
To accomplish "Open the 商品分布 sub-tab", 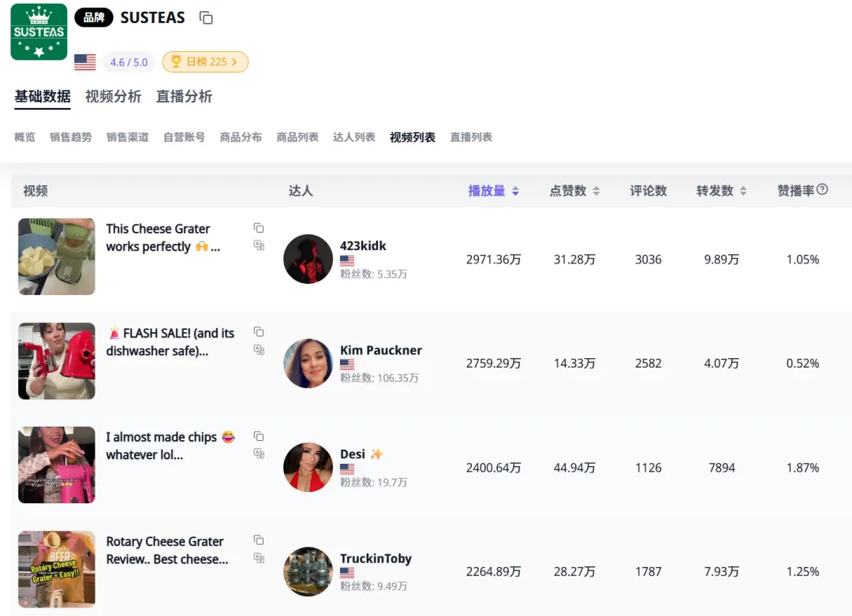I will click(241, 137).
